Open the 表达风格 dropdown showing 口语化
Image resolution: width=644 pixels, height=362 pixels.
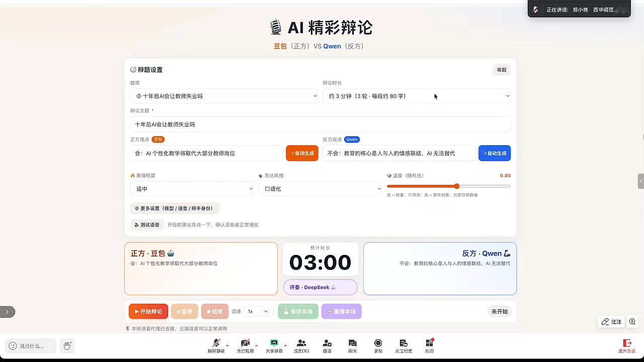tap(320, 189)
